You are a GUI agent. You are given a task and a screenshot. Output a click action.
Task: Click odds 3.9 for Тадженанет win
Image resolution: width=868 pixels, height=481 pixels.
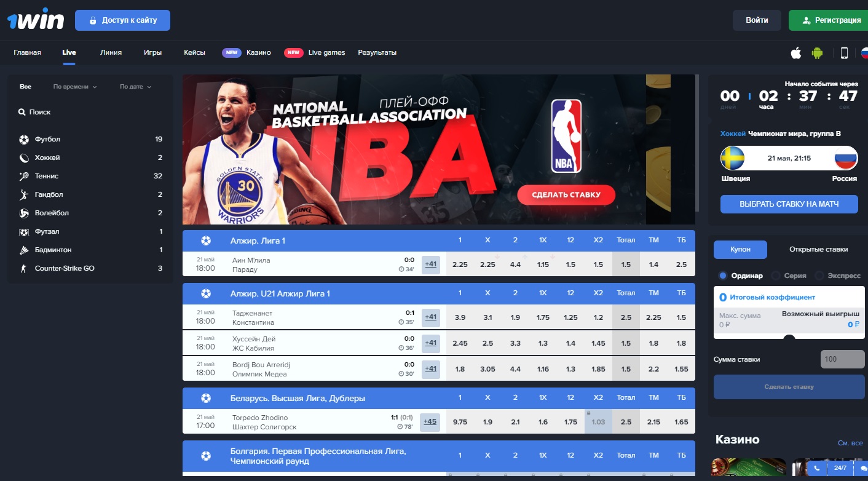coord(460,317)
